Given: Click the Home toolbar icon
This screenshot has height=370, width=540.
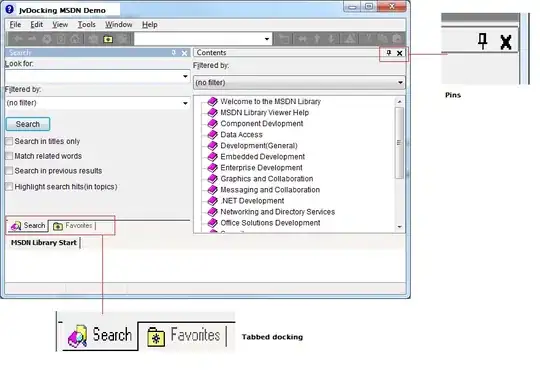Looking at the screenshot, I should coord(75,39).
